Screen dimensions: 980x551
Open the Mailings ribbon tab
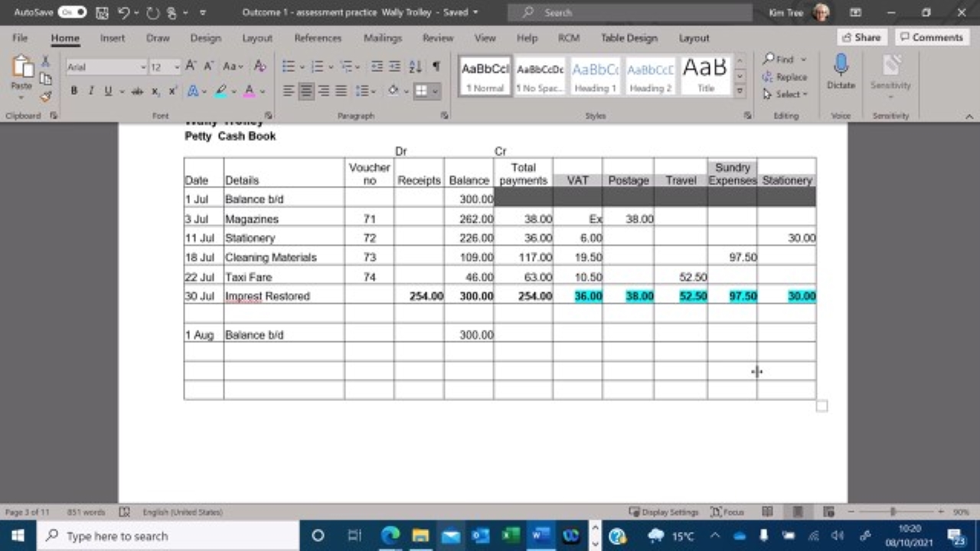[383, 37]
